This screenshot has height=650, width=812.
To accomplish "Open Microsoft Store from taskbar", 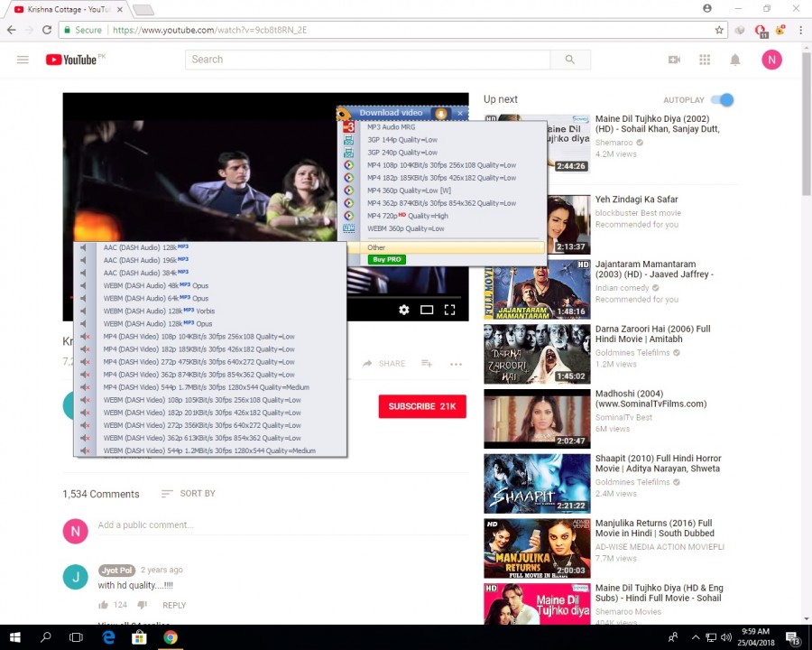I will (139, 637).
